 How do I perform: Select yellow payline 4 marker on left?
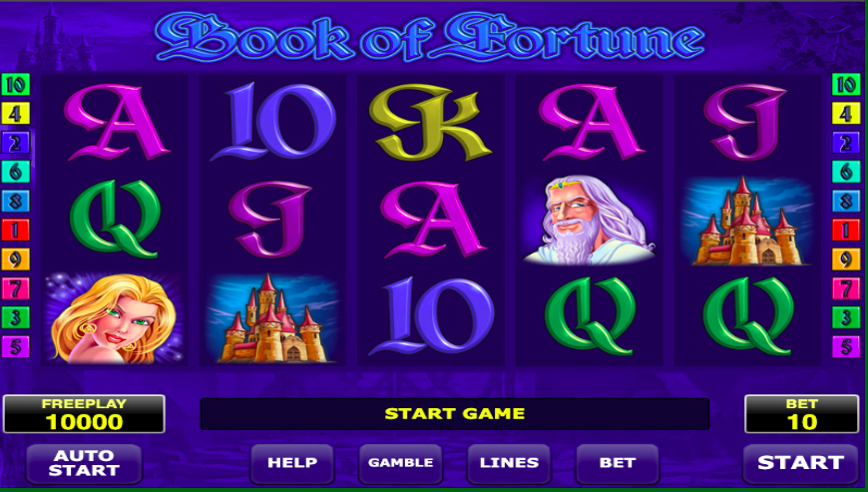pos(16,114)
